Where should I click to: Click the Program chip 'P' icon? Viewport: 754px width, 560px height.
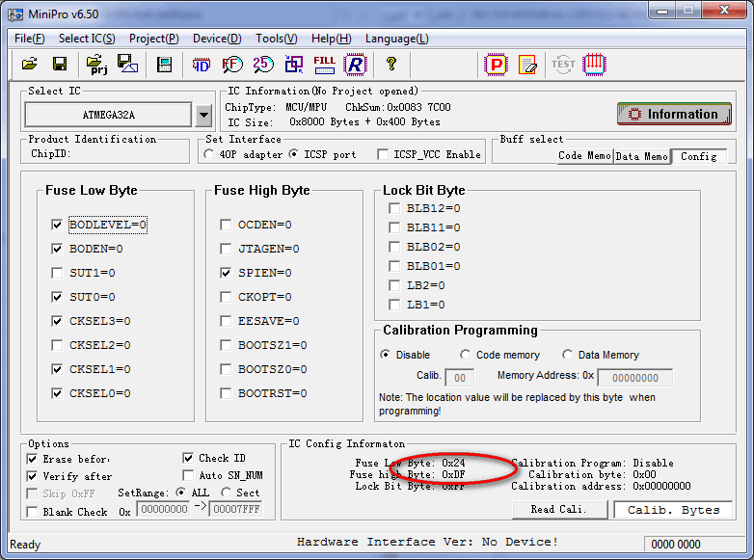(x=496, y=65)
